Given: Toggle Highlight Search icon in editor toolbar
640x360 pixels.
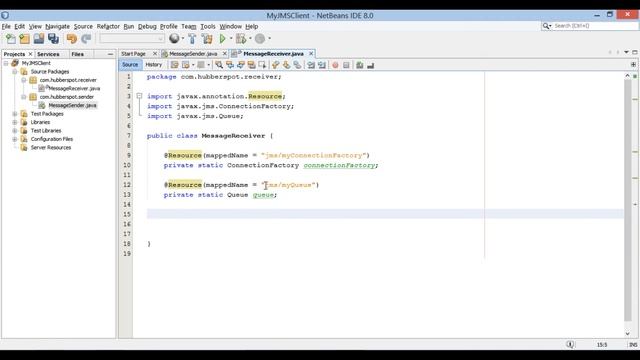Looking at the screenshot, I should pyautogui.click(x=251, y=65).
